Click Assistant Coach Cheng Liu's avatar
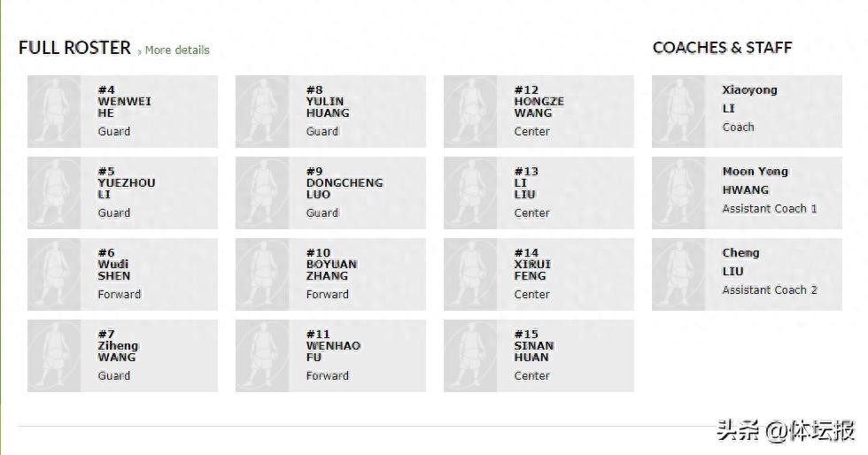The width and height of the screenshot is (868, 455). [x=678, y=274]
